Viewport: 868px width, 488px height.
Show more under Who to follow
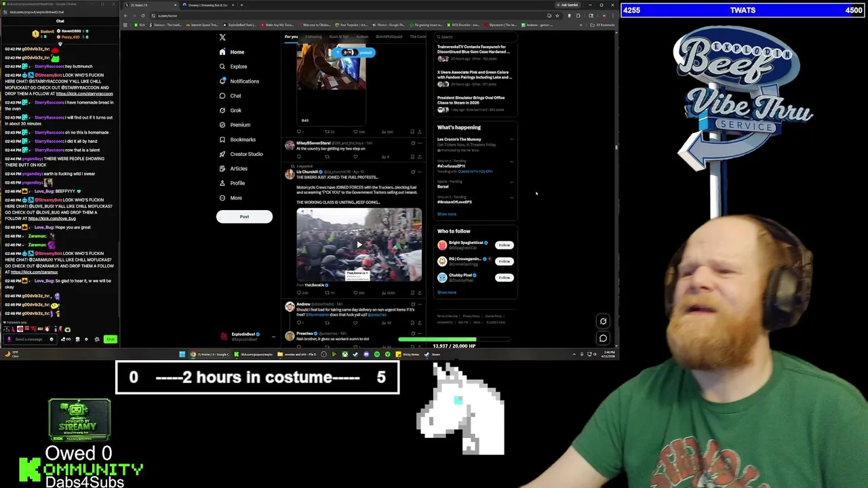(x=447, y=293)
